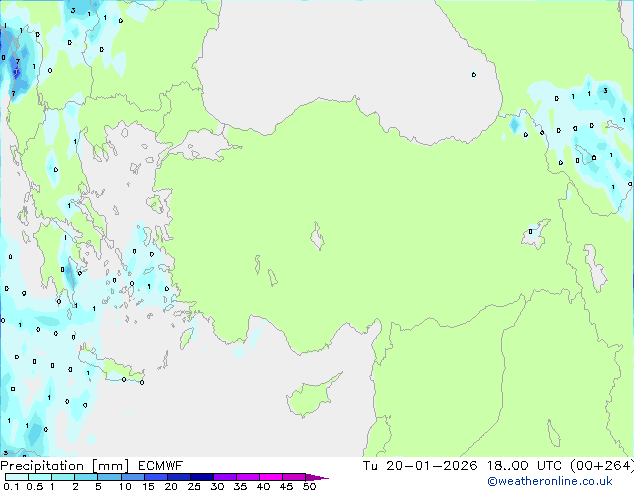Click the 1–2 mm legend swatch

63,477
